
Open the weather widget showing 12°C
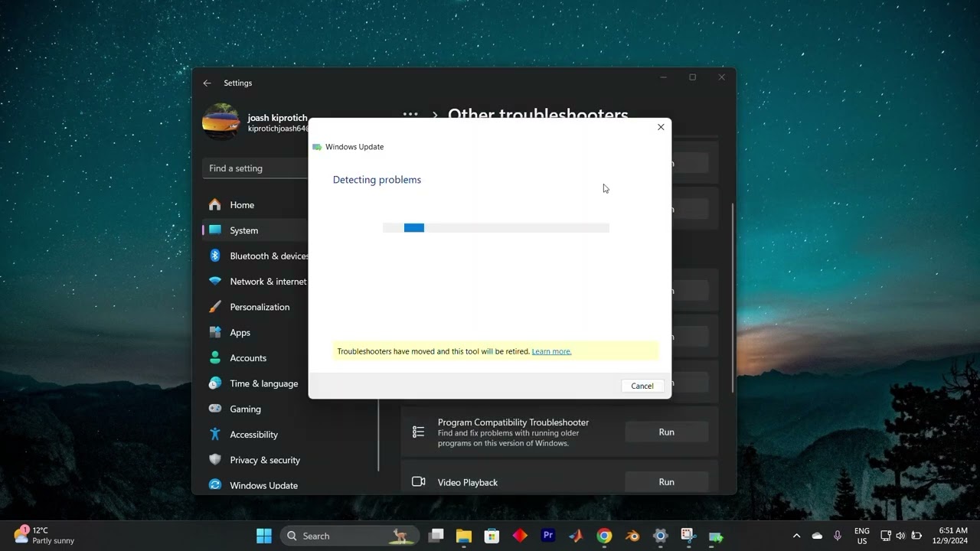click(46, 535)
